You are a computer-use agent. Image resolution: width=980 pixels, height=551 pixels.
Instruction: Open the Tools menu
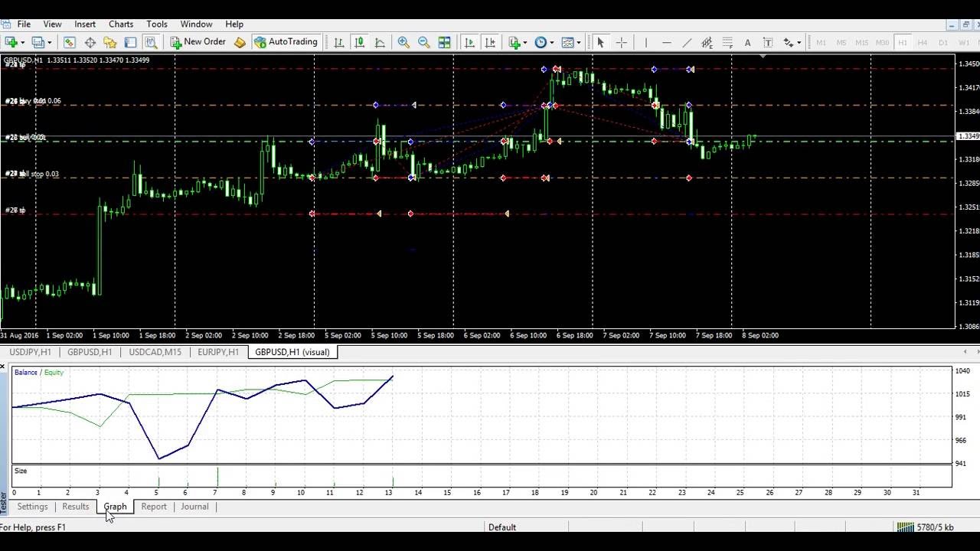[x=157, y=24]
